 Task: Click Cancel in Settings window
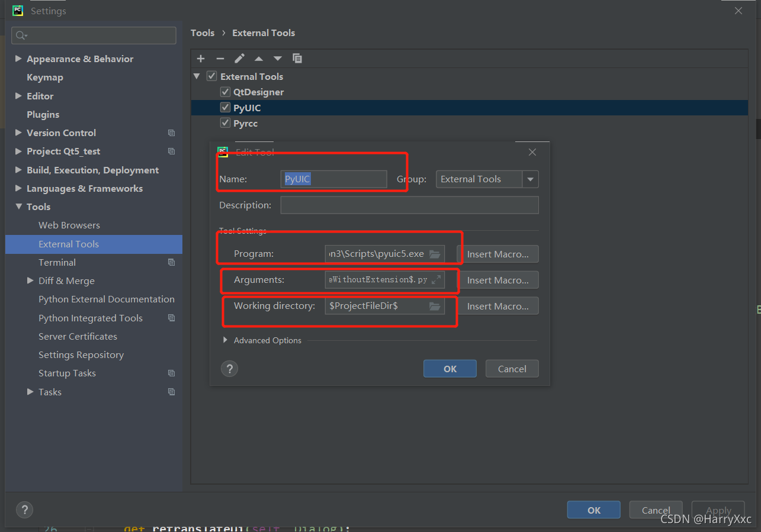[x=656, y=510]
